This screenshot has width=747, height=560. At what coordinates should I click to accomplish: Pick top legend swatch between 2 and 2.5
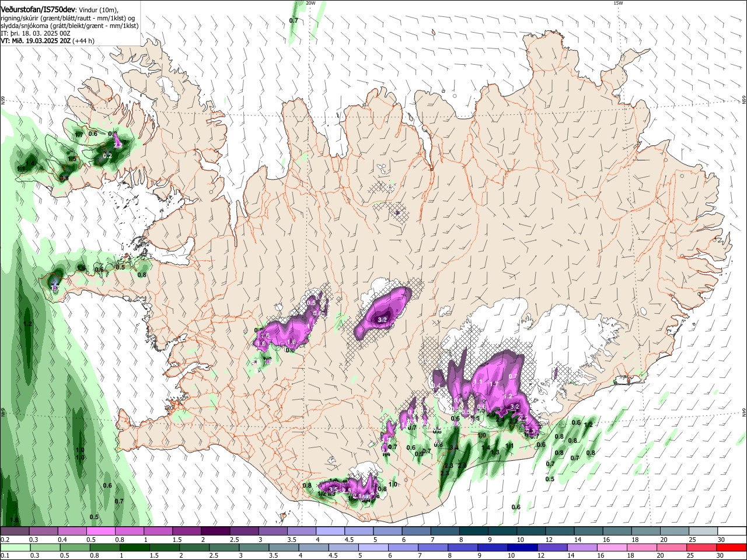click(215, 531)
